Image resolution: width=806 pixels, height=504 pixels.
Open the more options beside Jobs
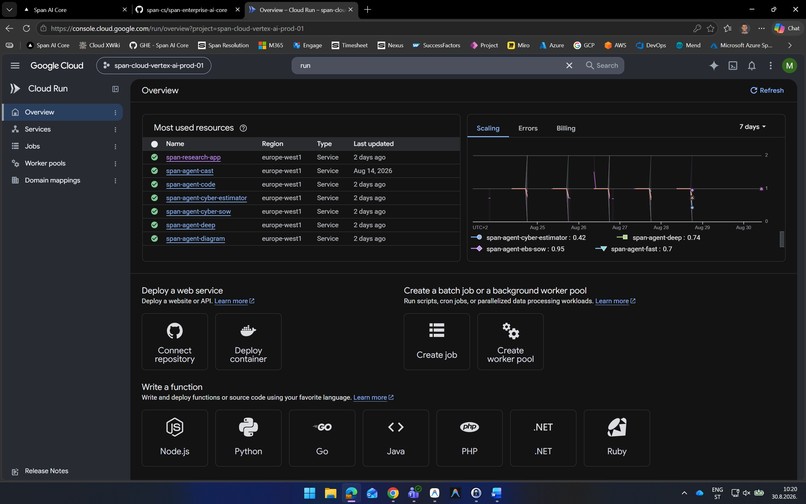point(115,147)
